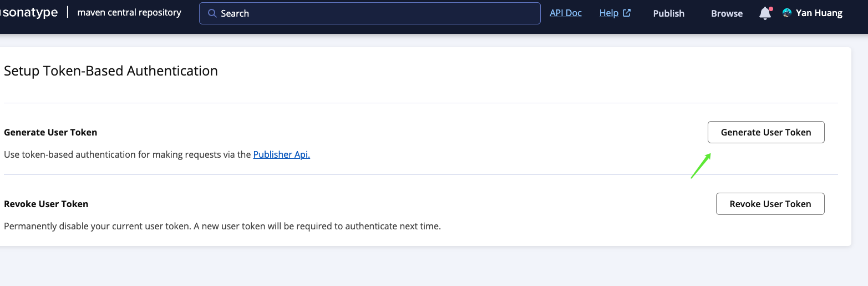Click the bold Revoke User Token section heading
Screen dimensions: 868x286
(46, 204)
